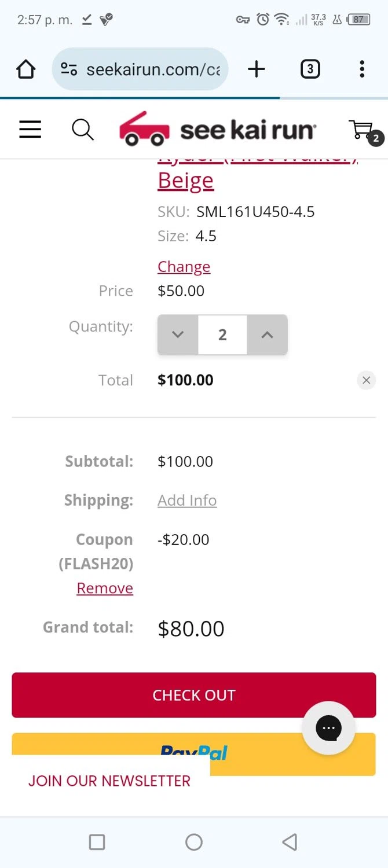
Task: Open the Add Info shipping link
Action: point(187,500)
